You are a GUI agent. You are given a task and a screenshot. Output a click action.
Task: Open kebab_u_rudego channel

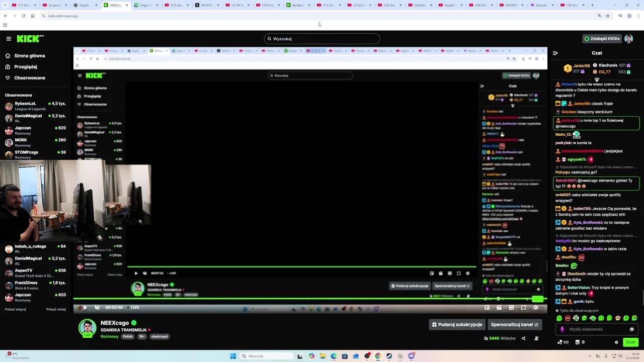pyautogui.click(x=35, y=248)
